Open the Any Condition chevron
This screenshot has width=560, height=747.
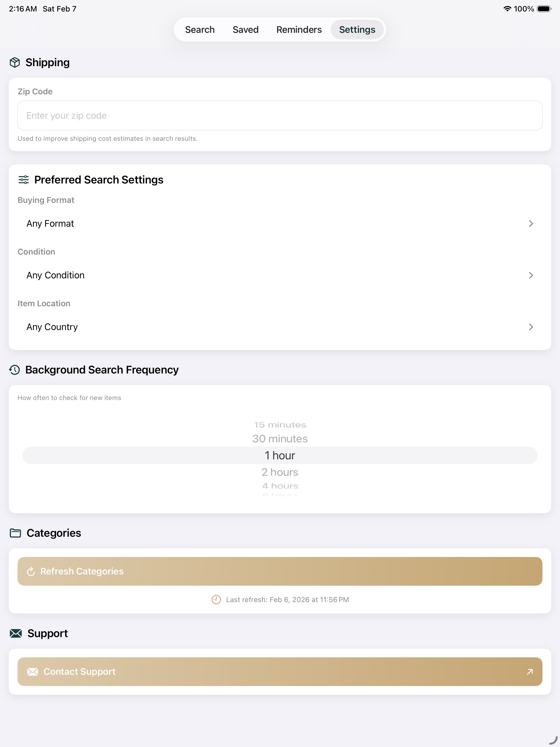pyautogui.click(x=531, y=275)
